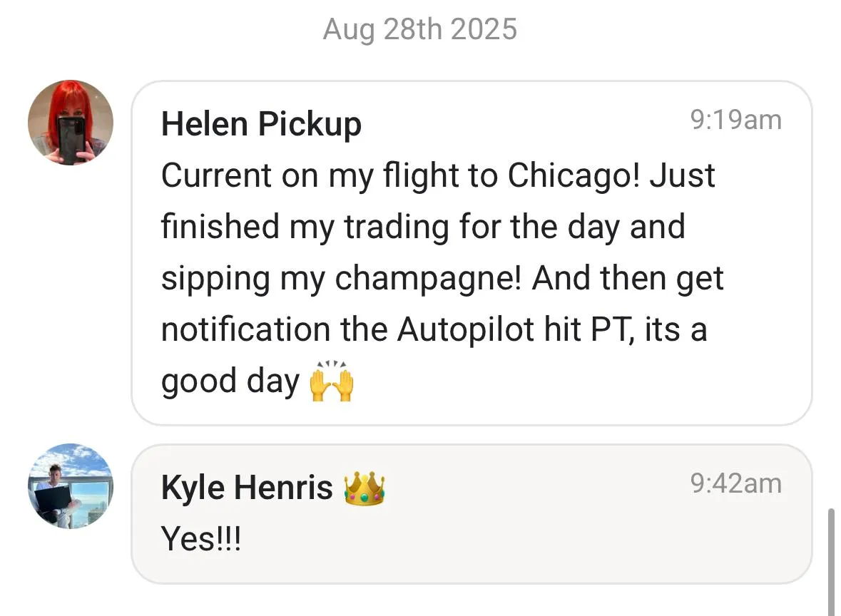Click the word "trading" in Helen's message

point(397,227)
